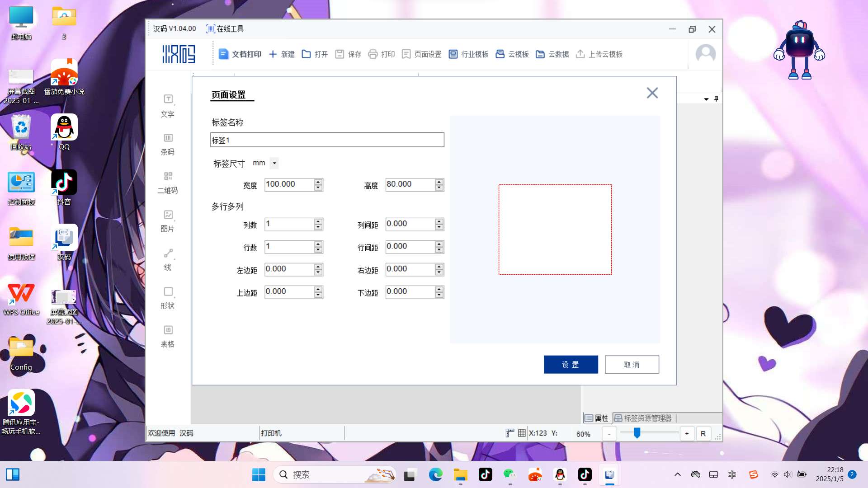Click the zoom in plus button

687,434
